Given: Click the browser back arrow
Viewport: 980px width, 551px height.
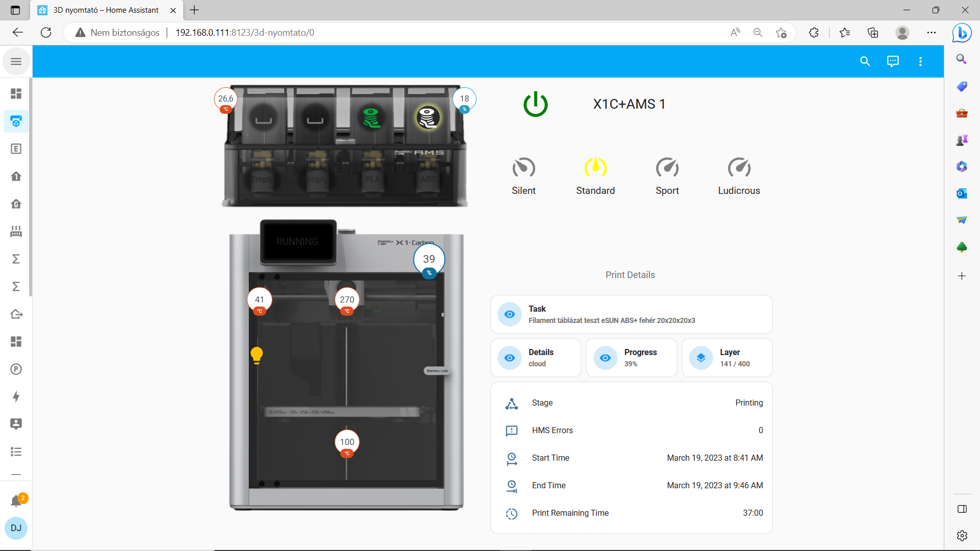Looking at the screenshot, I should [18, 33].
